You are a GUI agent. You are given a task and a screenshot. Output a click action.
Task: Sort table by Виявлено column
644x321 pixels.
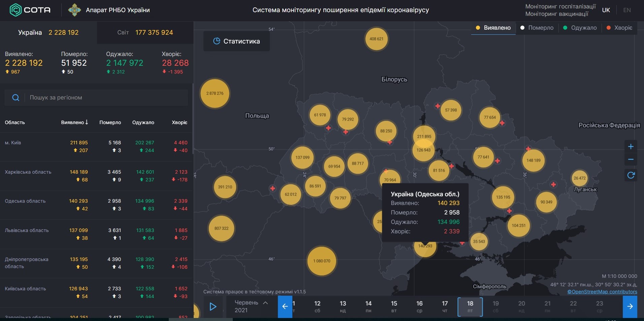(x=74, y=122)
